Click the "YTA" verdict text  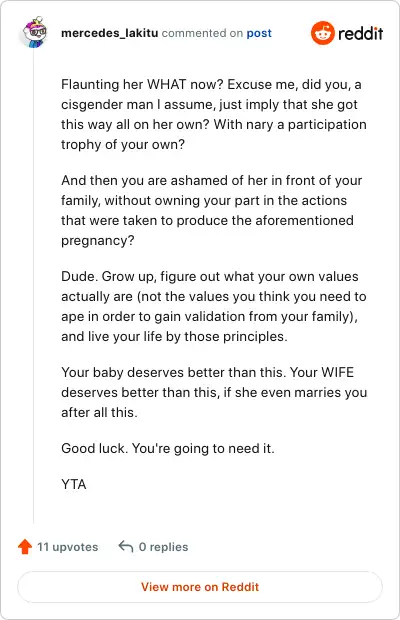(74, 484)
